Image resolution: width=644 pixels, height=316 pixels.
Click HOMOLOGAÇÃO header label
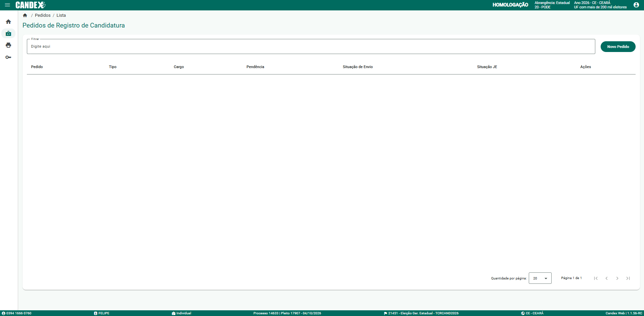tap(510, 5)
